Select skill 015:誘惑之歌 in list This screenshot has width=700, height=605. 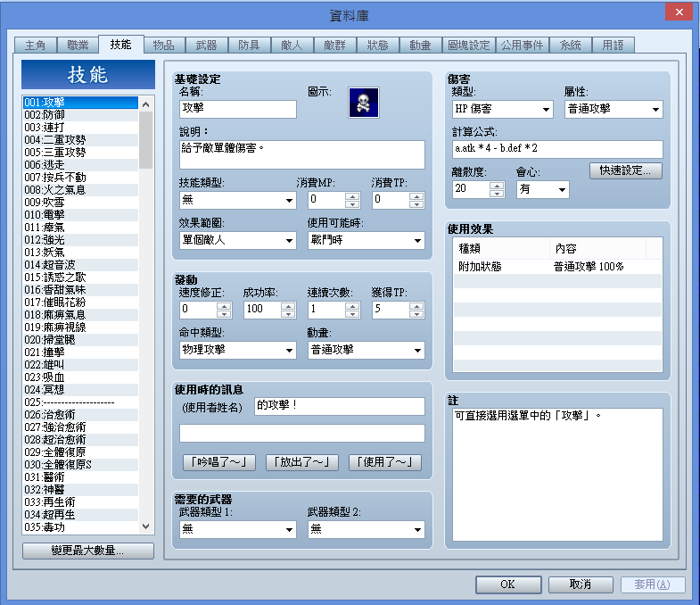pyautogui.click(x=80, y=278)
